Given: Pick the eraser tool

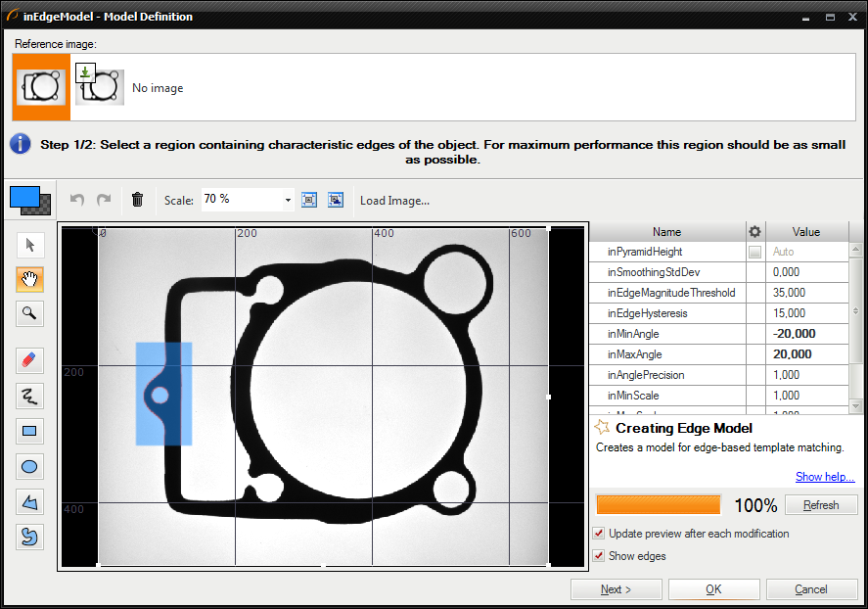Looking at the screenshot, I should [x=30, y=360].
